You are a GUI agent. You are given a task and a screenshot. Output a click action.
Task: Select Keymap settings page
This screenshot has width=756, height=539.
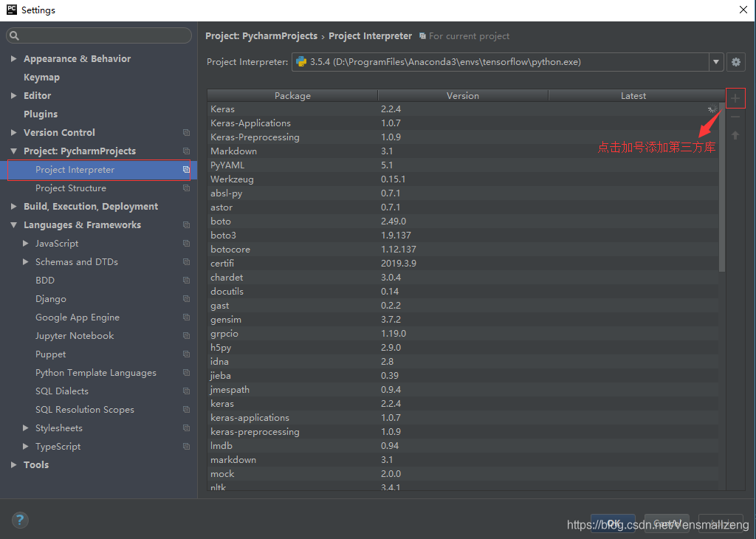[41, 77]
